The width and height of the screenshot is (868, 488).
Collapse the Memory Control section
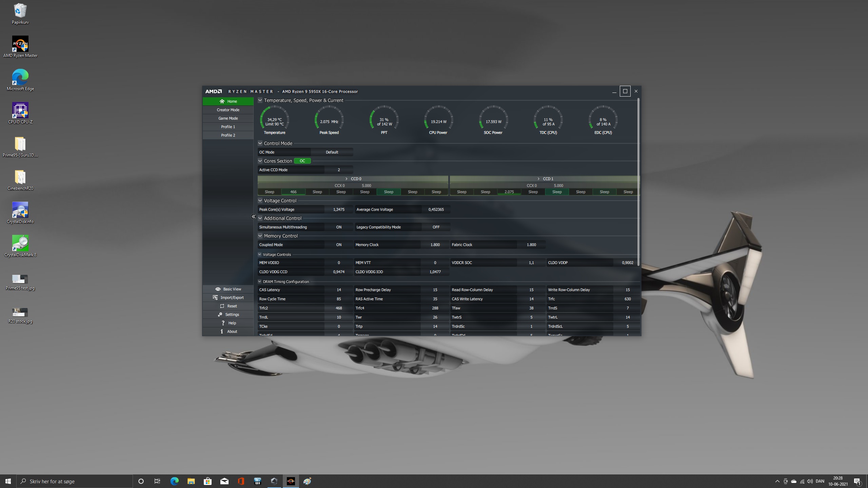tap(260, 236)
